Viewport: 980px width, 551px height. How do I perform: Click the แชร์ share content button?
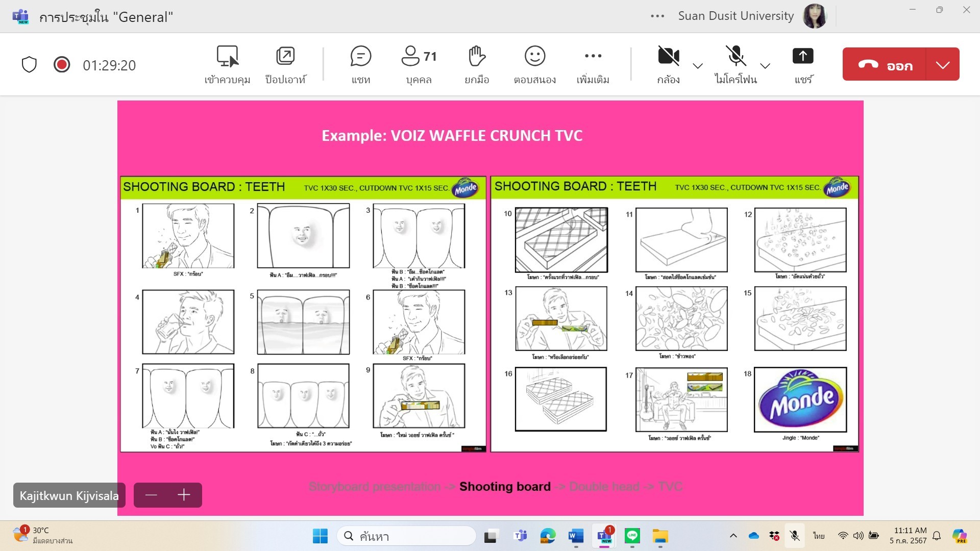pos(803,65)
